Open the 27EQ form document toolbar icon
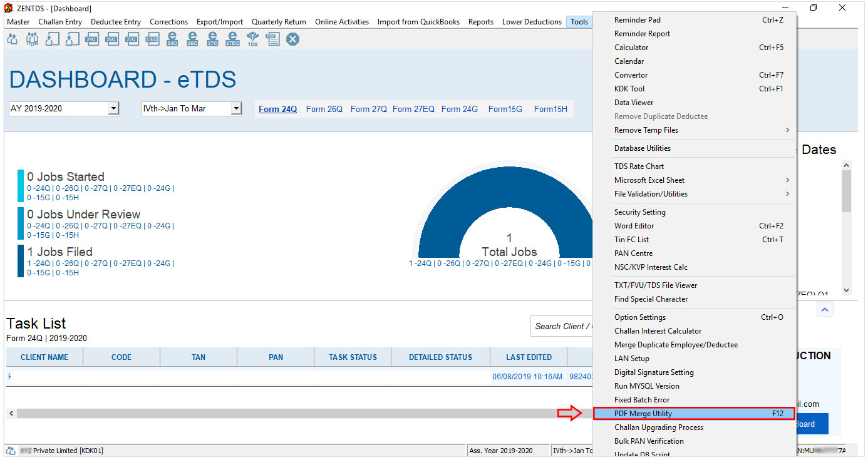The image size is (868, 460). 152,39
